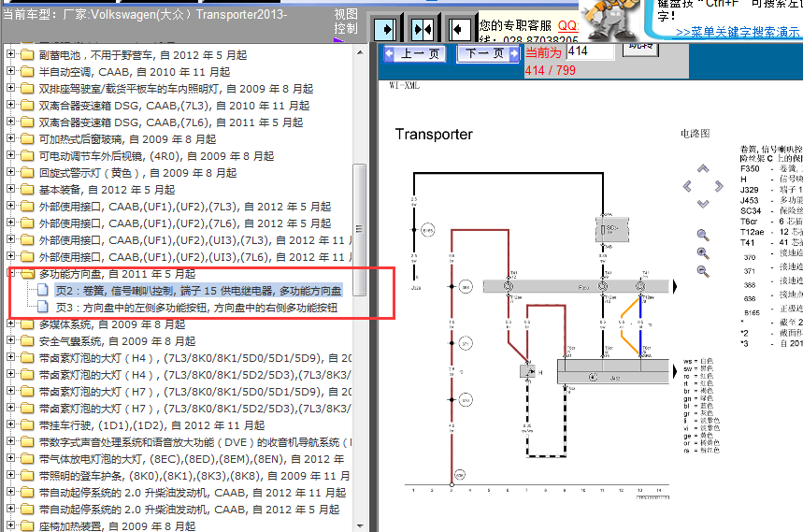Select 带气体放电灯泡的大灯 item
This screenshot has height=532, width=803.
click(x=192, y=459)
